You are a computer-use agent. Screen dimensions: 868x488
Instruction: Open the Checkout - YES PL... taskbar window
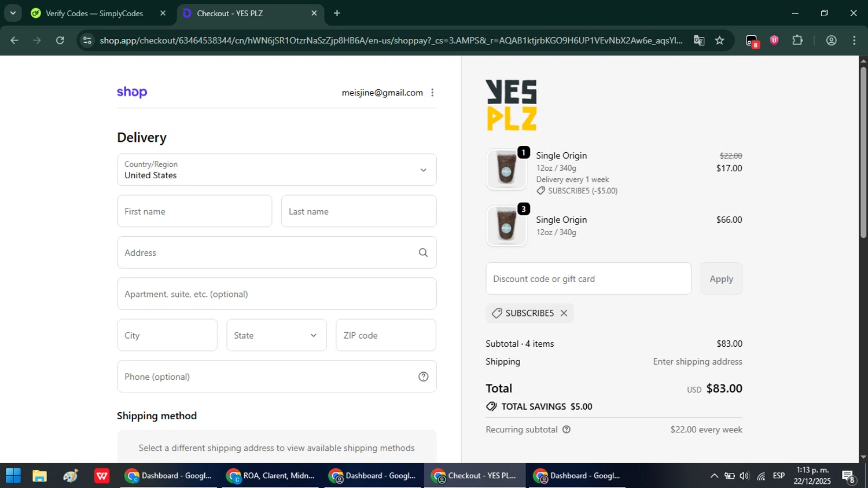[x=475, y=476]
